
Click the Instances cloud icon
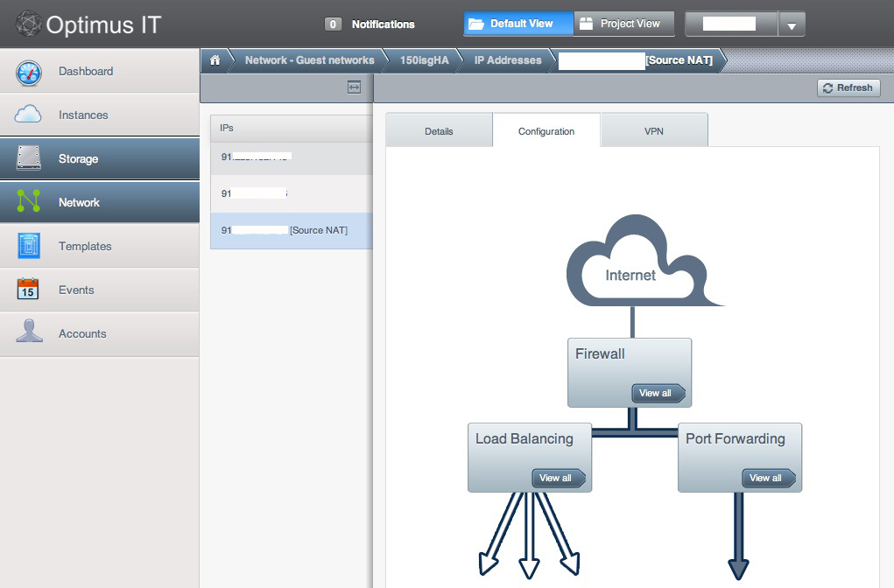29,115
